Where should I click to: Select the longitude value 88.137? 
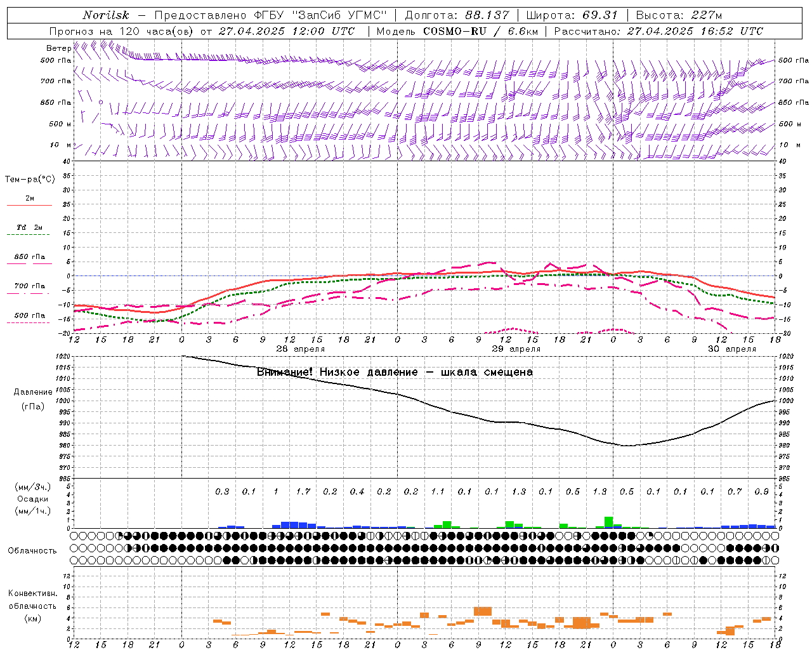487,15
